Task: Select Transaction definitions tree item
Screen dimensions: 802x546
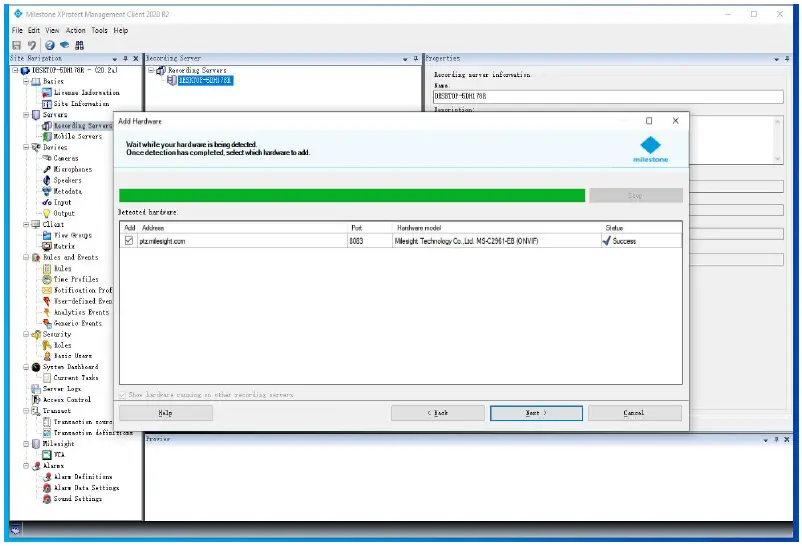Action: click(93, 433)
